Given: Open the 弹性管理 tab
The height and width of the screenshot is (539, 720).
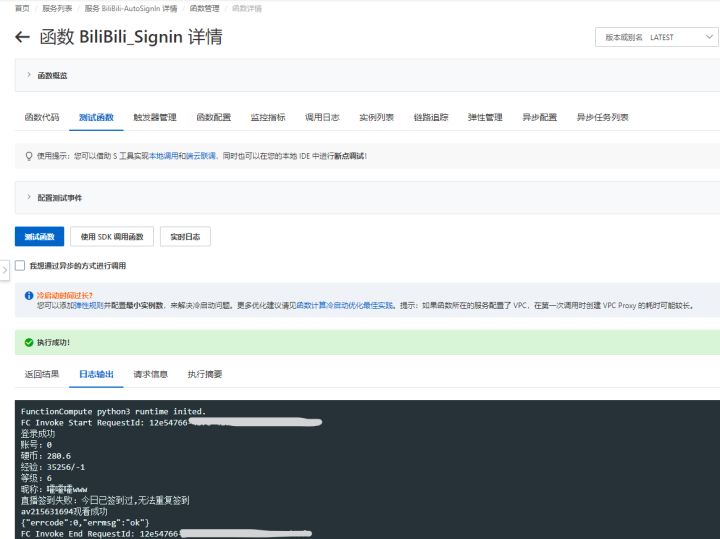Looking at the screenshot, I should (485, 117).
